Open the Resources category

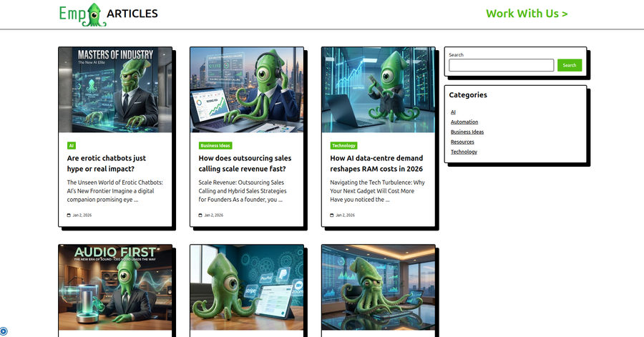pyautogui.click(x=462, y=142)
